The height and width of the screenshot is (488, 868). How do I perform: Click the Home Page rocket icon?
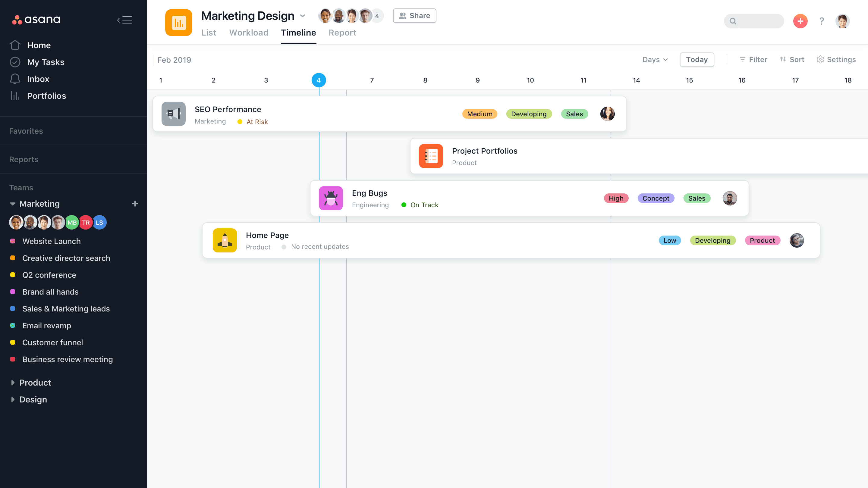(225, 240)
